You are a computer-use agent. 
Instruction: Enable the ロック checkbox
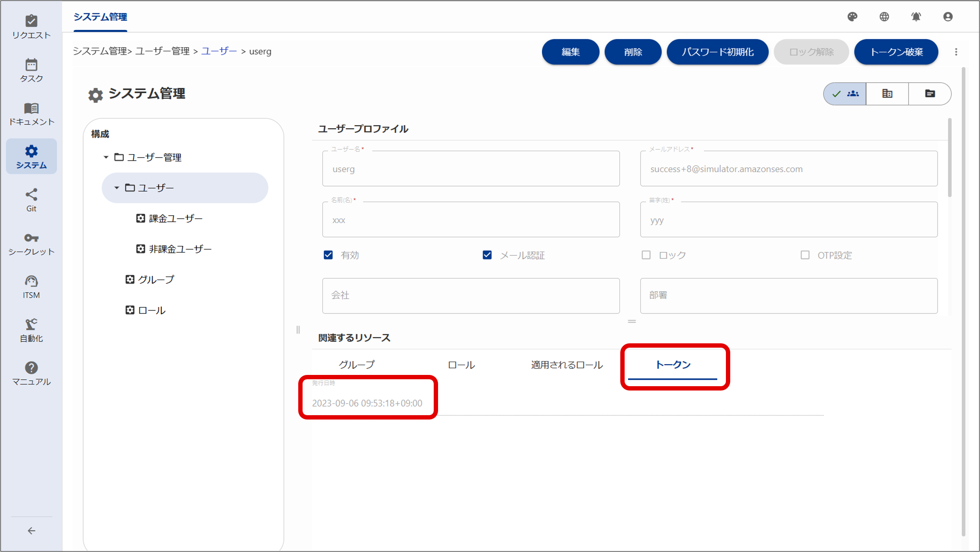646,255
